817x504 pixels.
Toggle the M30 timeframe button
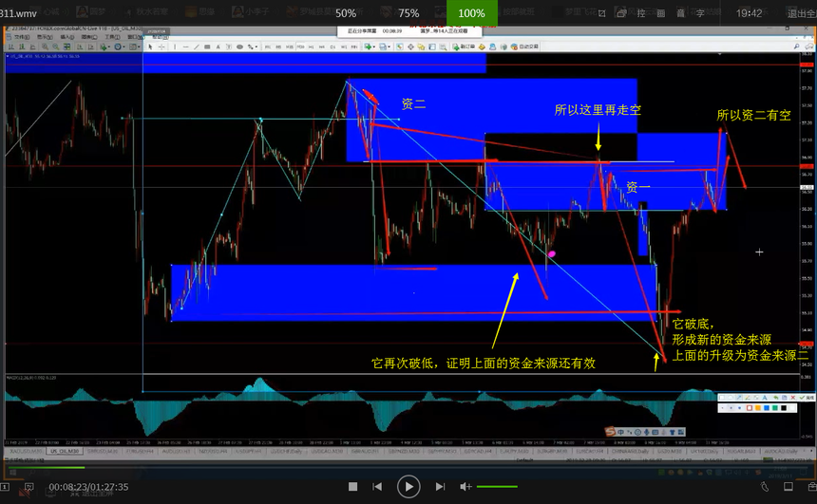pos(300,47)
